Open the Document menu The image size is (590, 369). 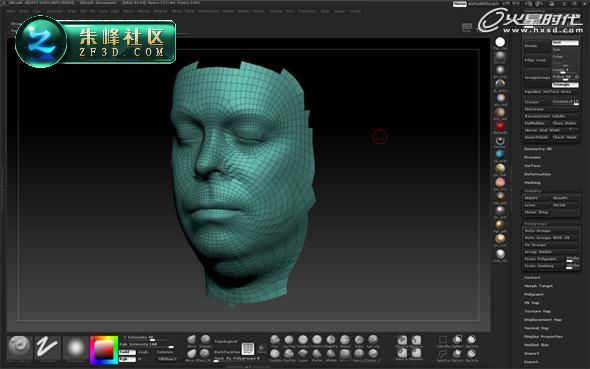point(55,11)
